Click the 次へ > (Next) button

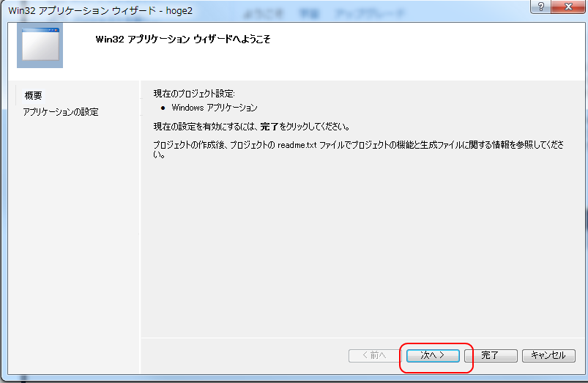(x=433, y=356)
